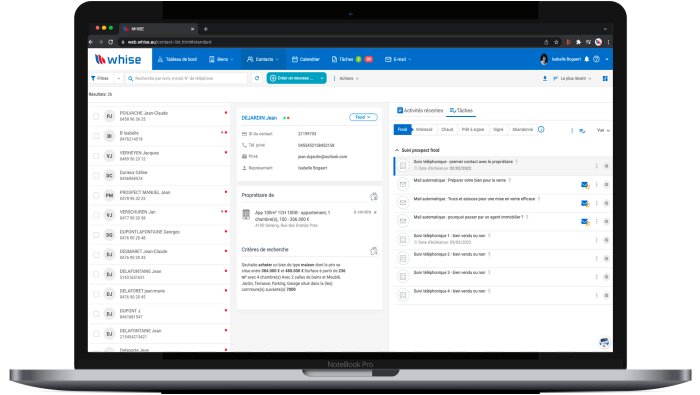Open options menu for Suivi téléphonique 2

596,258
